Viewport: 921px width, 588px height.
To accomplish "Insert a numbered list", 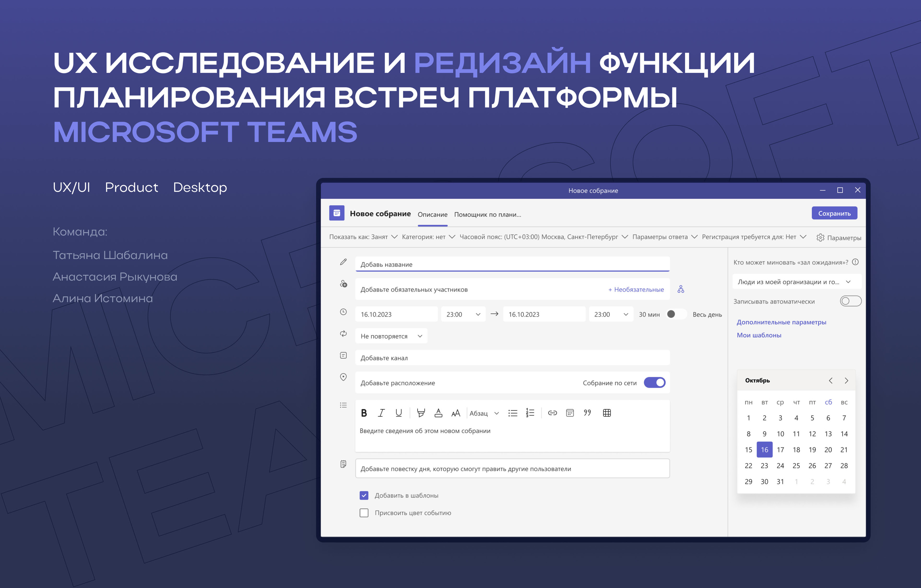I will pyautogui.click(x=530, y=413).
